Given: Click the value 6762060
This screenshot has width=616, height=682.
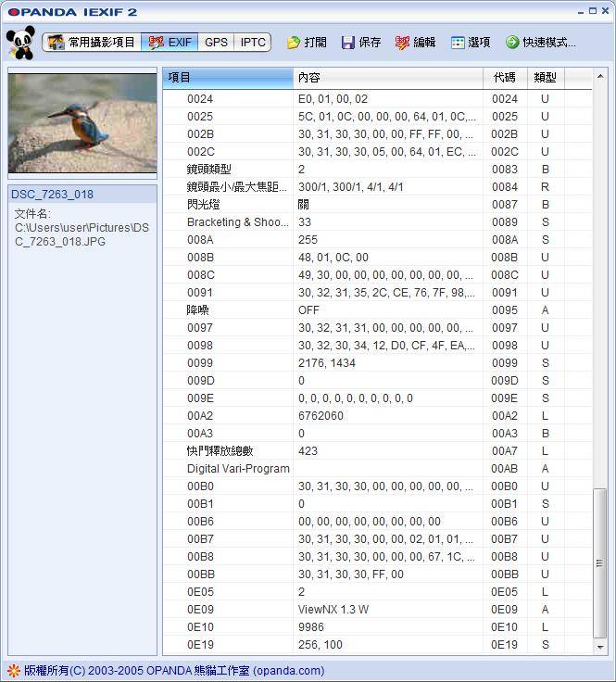Looking at the screenshot, I should click(x=321, y=416).
